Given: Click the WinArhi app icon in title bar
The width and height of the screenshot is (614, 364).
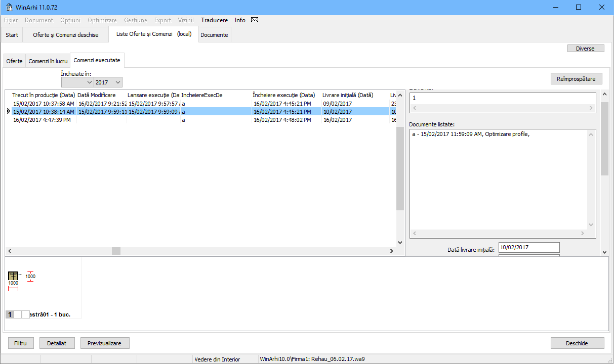Looking at the screenshot, I should pyautogui.click(x=9, y=7).
